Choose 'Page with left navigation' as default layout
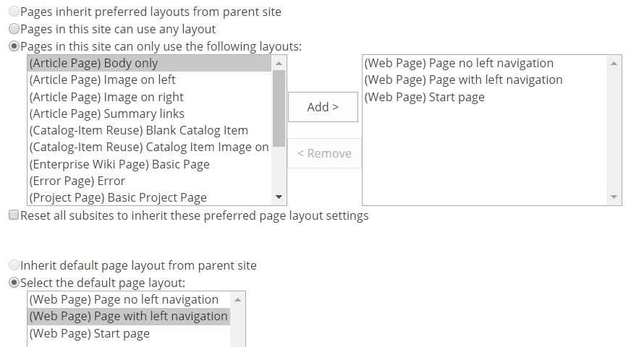 (x=129, y=316)
